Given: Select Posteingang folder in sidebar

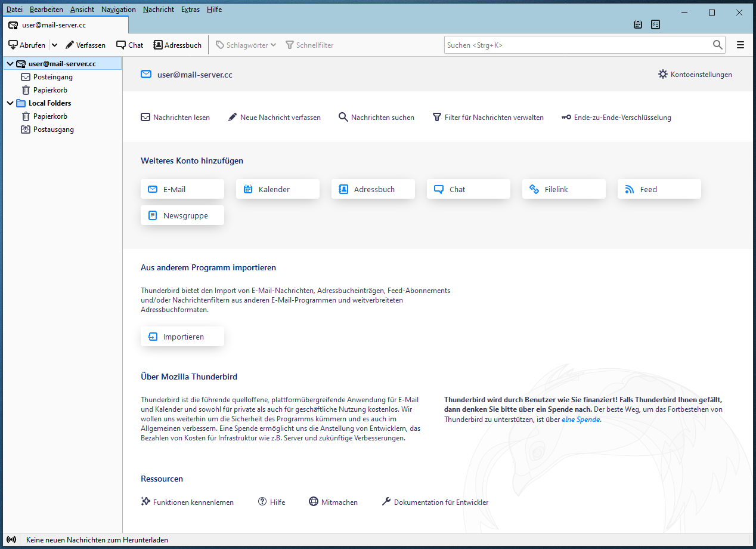Looking at the screenshot, I should [52, 77].
